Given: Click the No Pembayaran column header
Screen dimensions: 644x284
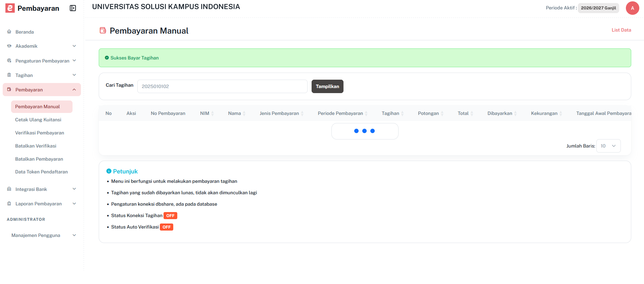Looking at the screenshot, I should click(168, 113).
